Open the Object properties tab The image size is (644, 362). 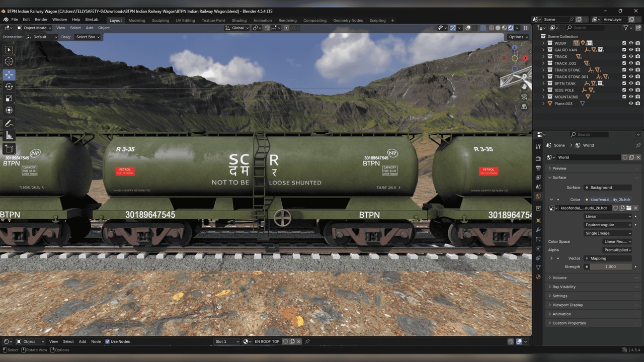coord(538,220)
